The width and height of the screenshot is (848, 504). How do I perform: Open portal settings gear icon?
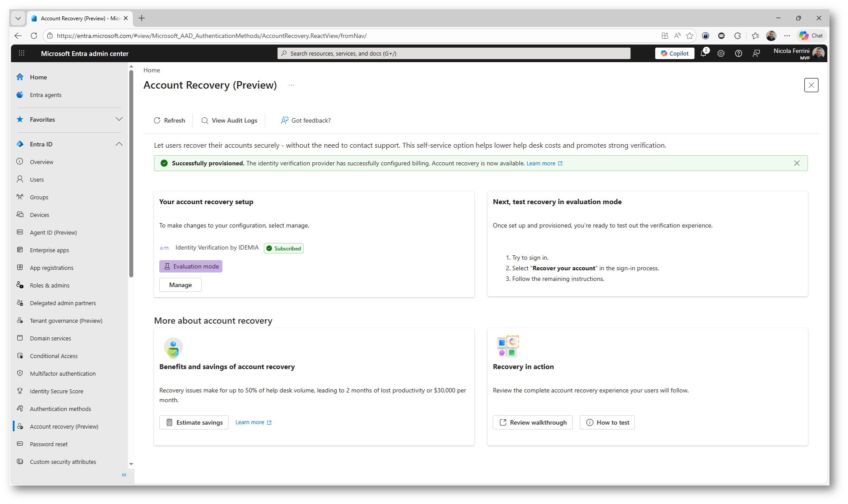tap(721, 53)
